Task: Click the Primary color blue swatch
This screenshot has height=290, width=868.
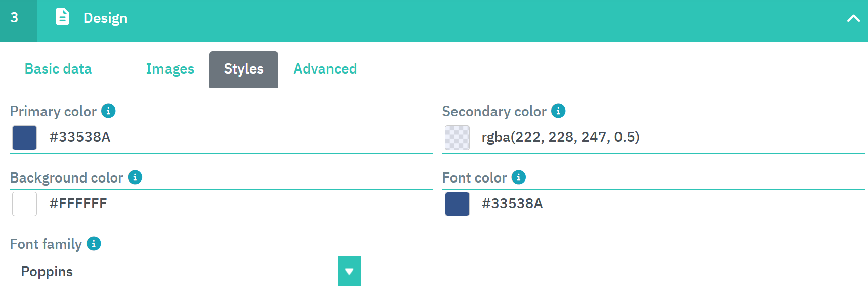Action: [25, 137]
